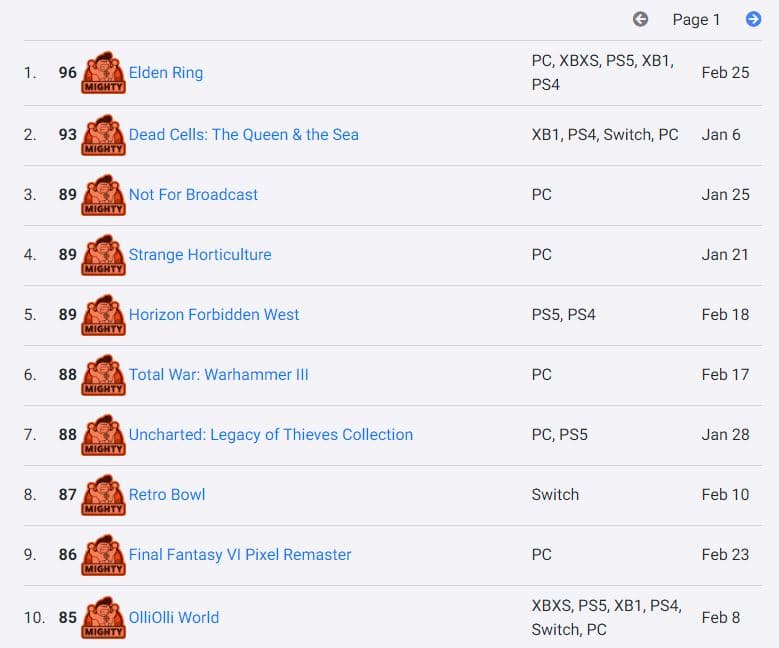Click Not For Broadcast's score 89
The width and height of the screenshot is (779, 648).
click(68, 195)
